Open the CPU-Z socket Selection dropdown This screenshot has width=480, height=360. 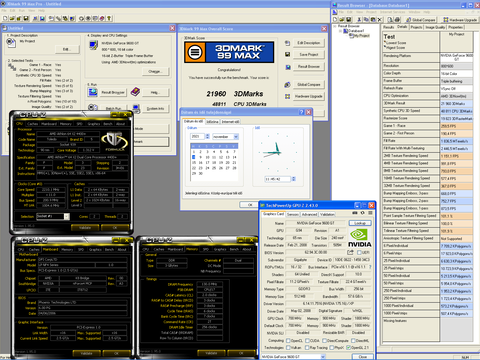(67, 216)
